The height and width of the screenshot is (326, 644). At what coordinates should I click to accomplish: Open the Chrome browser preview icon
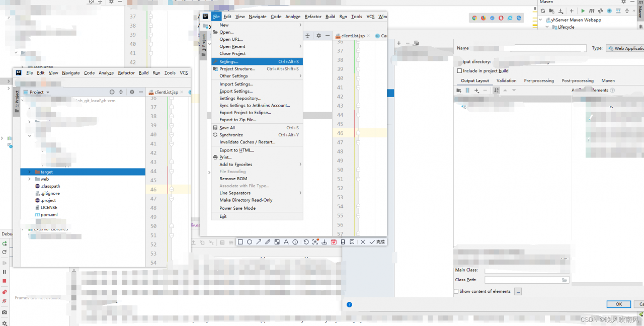tap(474, 18)
